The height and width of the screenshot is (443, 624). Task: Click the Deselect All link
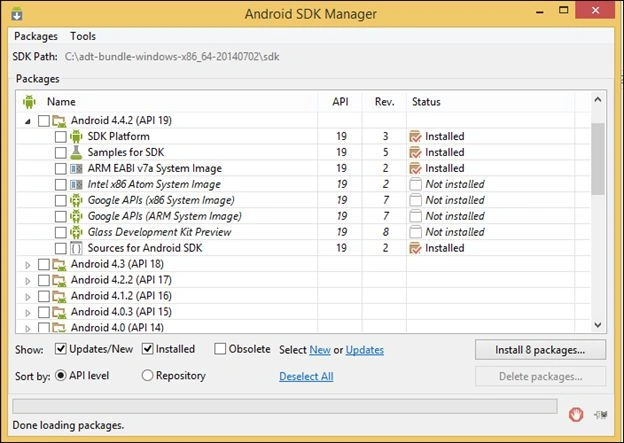(x=306, y=376)
